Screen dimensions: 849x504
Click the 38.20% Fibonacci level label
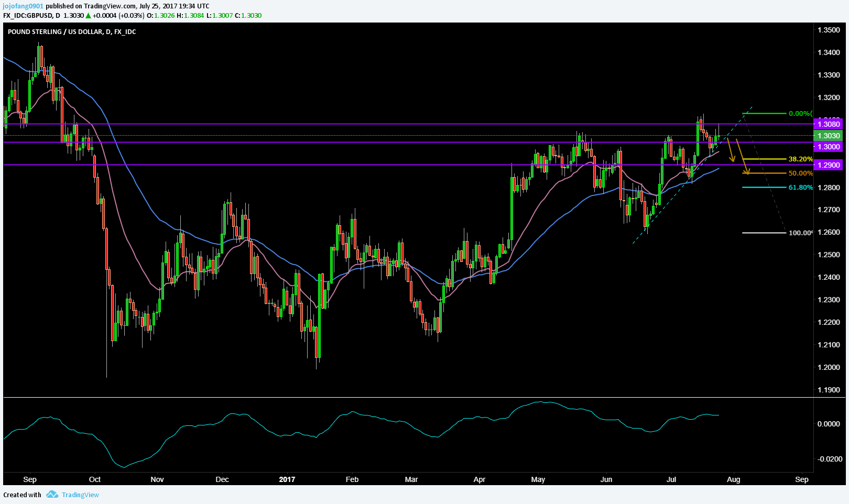[800, 159]
